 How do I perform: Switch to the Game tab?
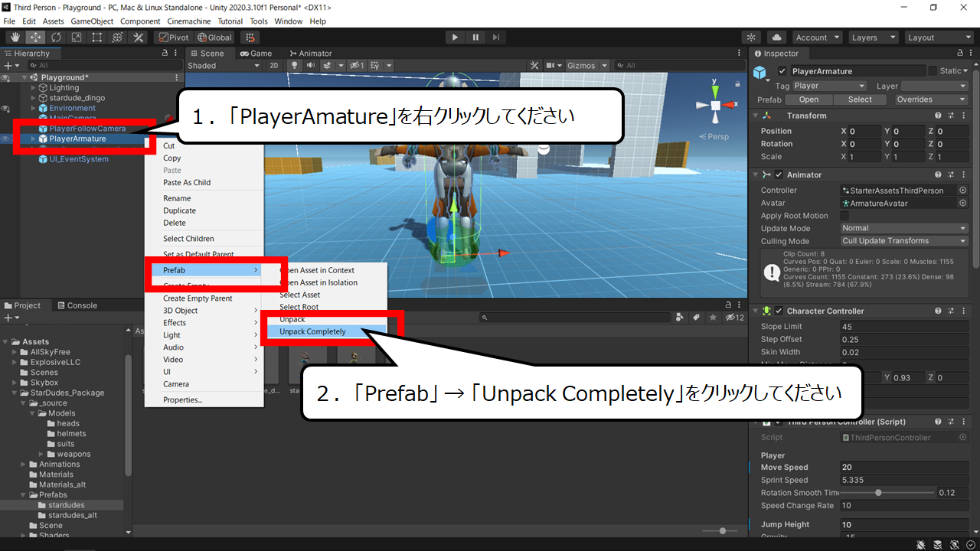tap(256, 54)
